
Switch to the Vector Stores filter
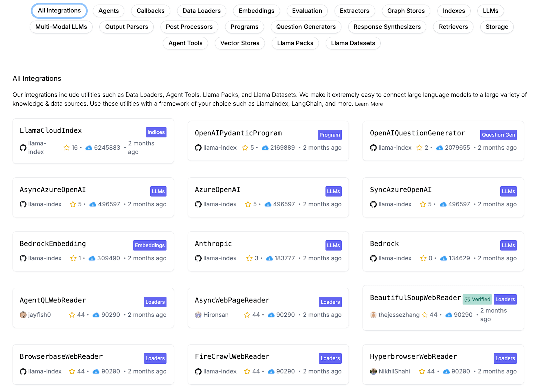point(240,43)
